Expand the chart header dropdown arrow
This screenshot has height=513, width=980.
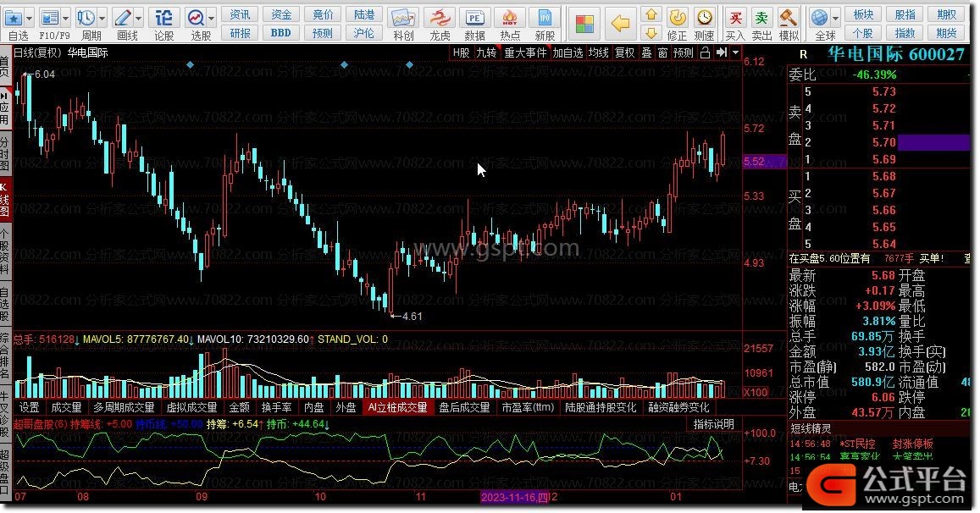click(735, 53)
